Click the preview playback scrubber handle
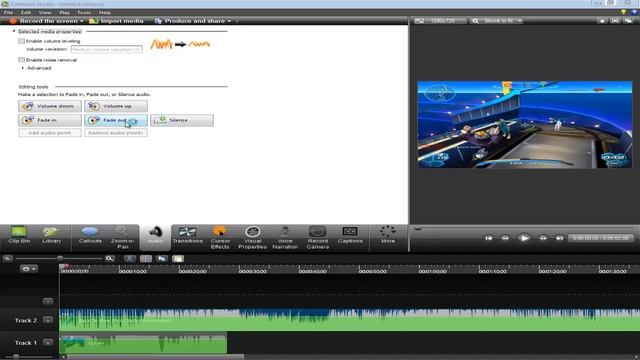Image resolution: width=640 pixels, height=360 pixels. coord(417,229)
